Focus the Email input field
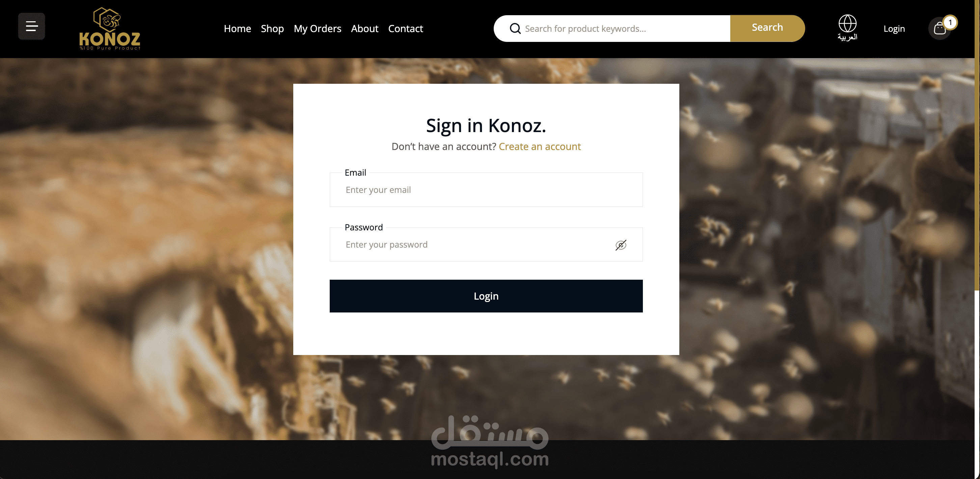This screenshot has width=980, height=479. pos(486,190)
